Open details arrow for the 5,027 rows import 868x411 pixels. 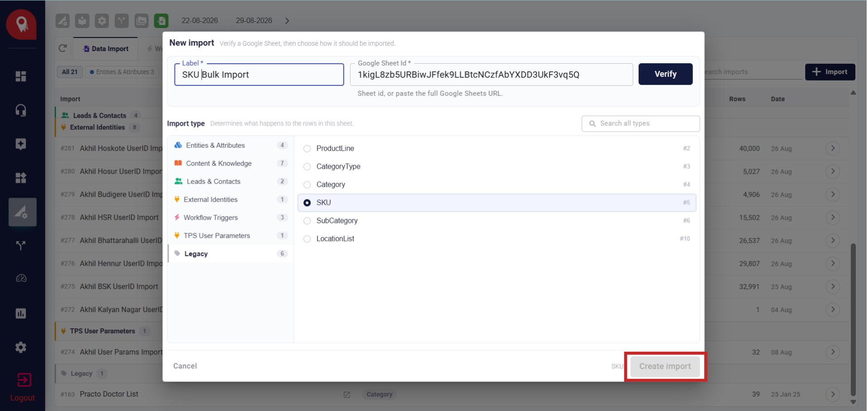(832, 171)
